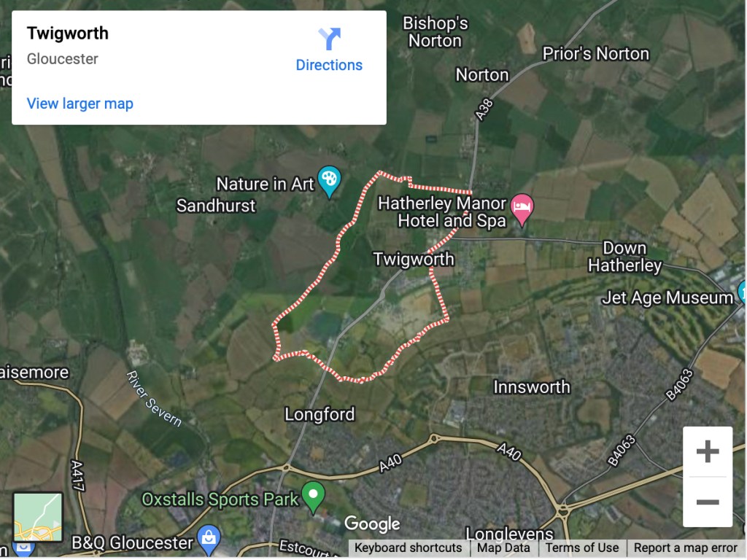Screen dimensions: 747x560
Task: Open Keyboard shortcuts
Action: click(x=409, y=548)
